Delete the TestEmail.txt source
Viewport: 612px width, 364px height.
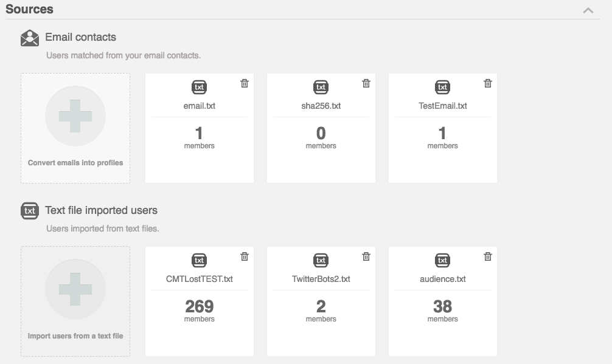pyautogui.click(x=488, y=83)
